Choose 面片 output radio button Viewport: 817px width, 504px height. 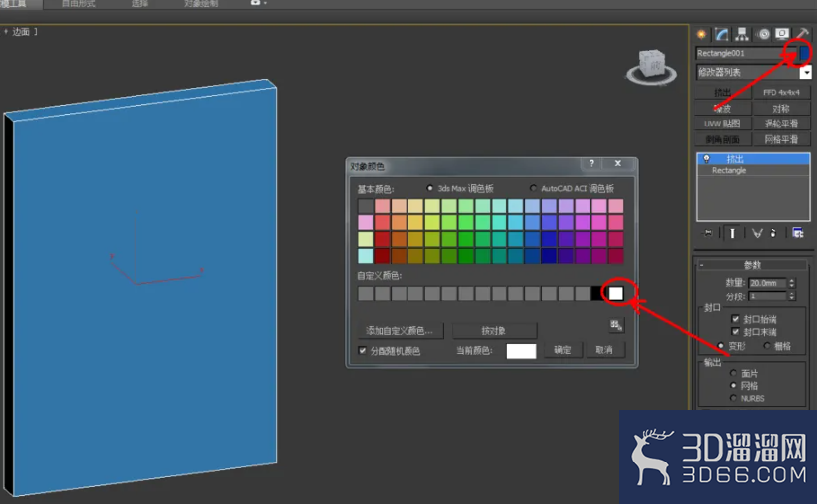click(733, 373)
